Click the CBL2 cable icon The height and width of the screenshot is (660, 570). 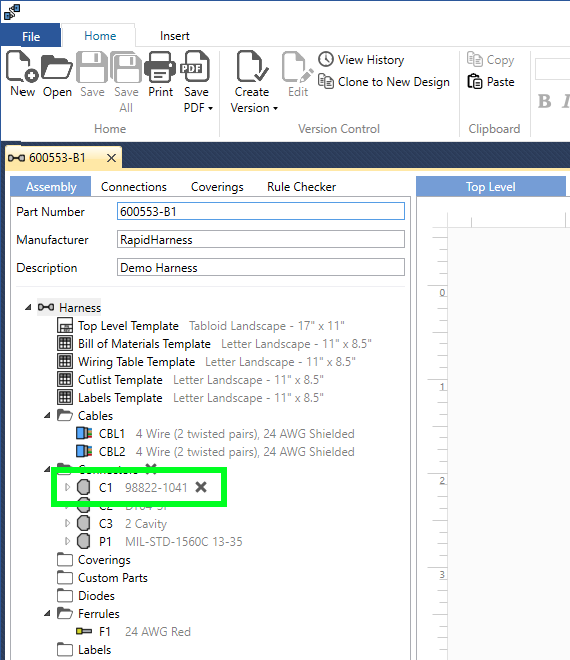pos(84,451)
